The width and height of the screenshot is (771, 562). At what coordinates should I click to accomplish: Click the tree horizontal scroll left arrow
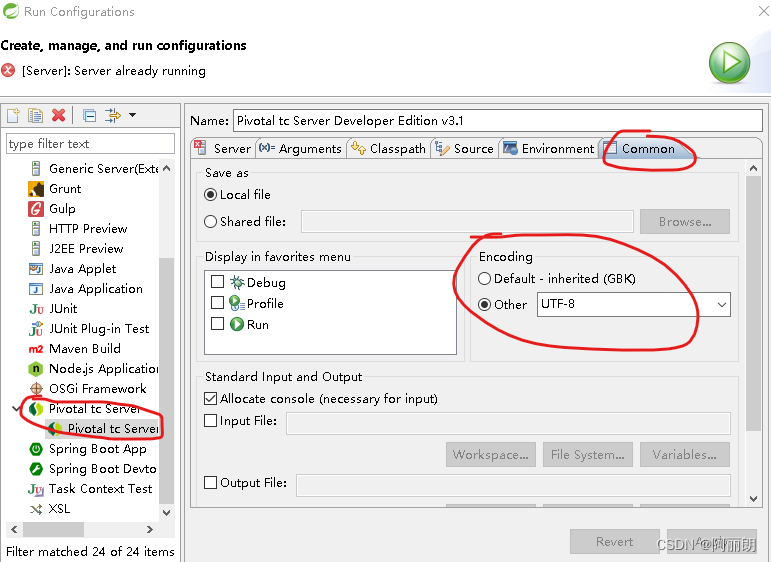coord(14,530)
